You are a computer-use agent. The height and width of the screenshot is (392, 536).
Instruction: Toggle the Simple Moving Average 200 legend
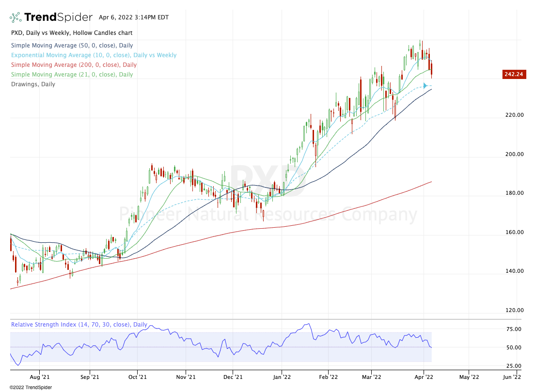coord(74,65)
